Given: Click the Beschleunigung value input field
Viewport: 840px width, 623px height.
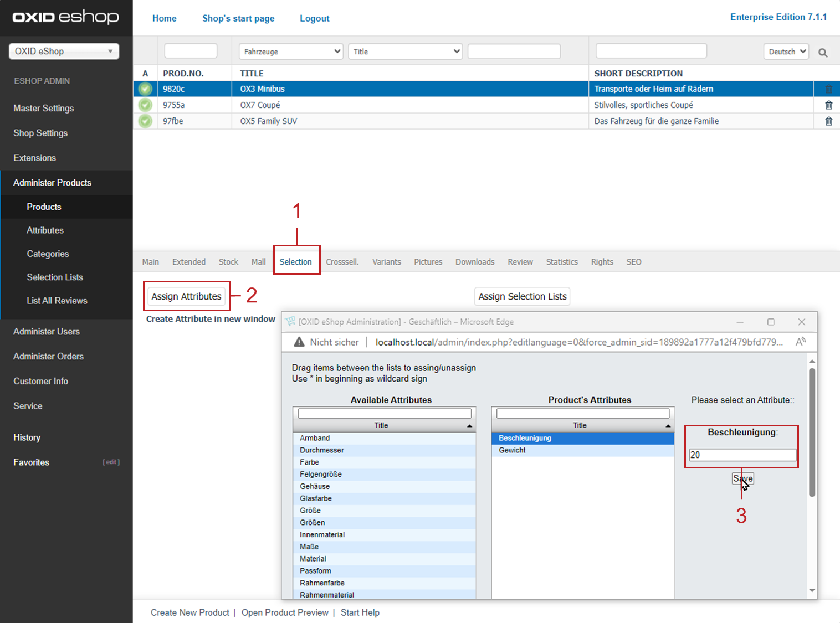Looking at the screenshot, I should click(742, 455).
